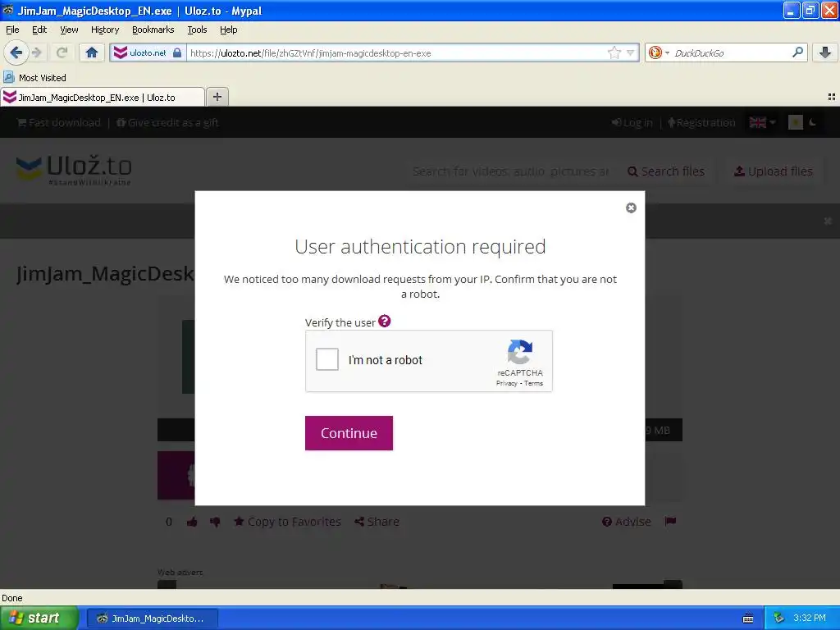840x630 pixels.
Task: Click the reCAPTCHA logo
Action: [x=519, y=352]
